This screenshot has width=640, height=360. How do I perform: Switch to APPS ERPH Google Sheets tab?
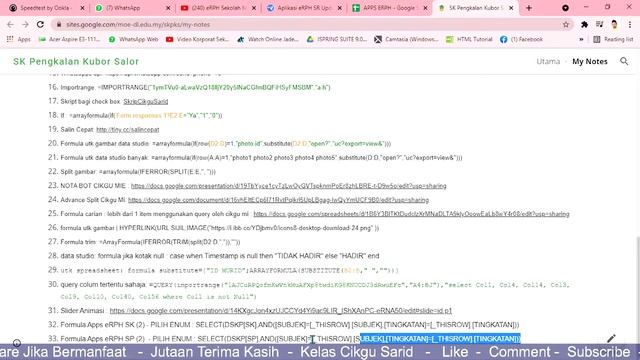[390, 8]
